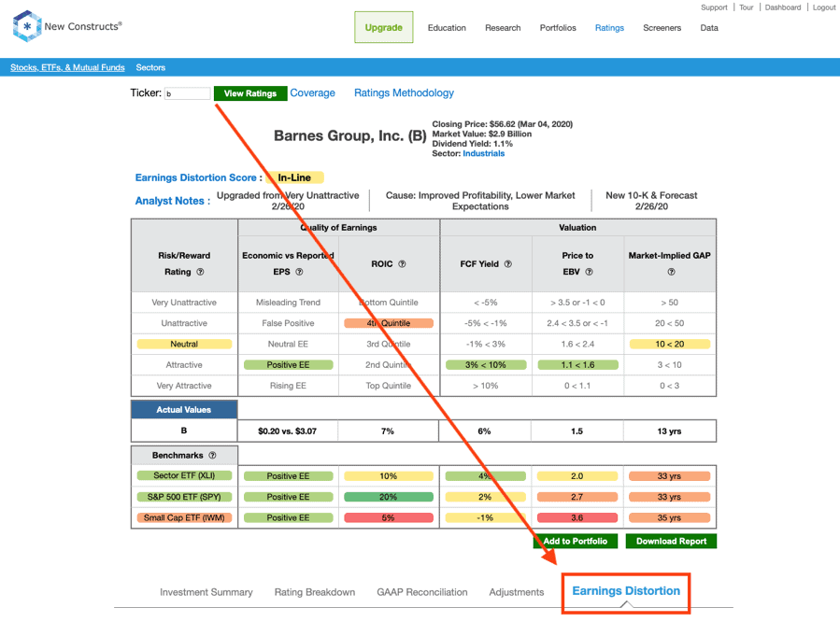Image resolution: width=840 pixels, height=622 pixels.
Task: Click the highlighted '10 < 20' GAP cell
Action: pyautogui.click(x=670, y=345)
